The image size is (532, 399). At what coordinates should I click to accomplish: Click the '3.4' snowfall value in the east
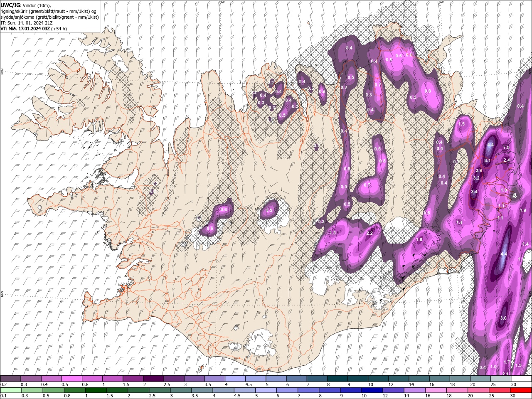pos(474,192)
